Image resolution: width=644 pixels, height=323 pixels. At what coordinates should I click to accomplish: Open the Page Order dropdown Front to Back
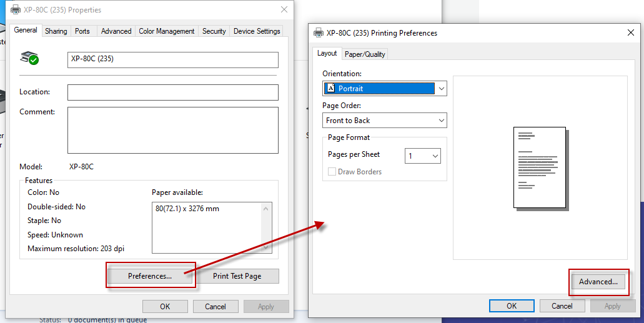385,121
